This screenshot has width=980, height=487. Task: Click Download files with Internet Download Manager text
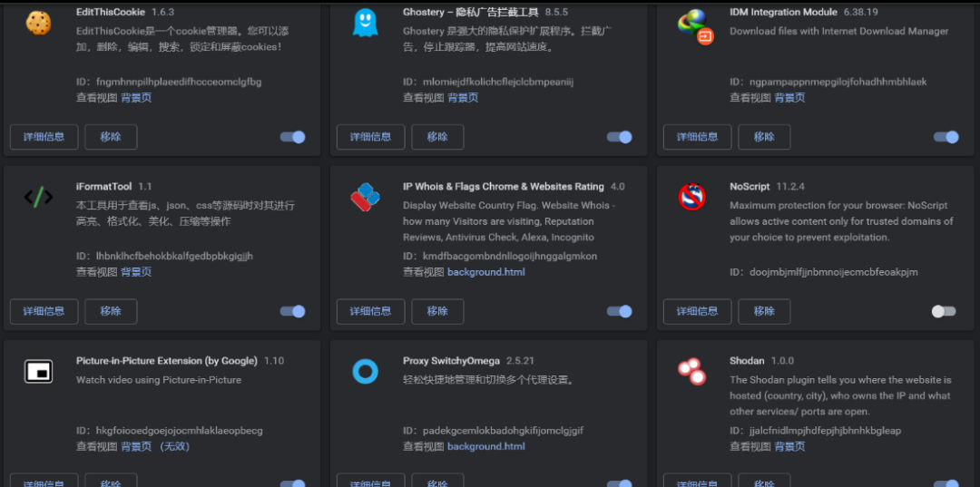[x=838, y=31]
